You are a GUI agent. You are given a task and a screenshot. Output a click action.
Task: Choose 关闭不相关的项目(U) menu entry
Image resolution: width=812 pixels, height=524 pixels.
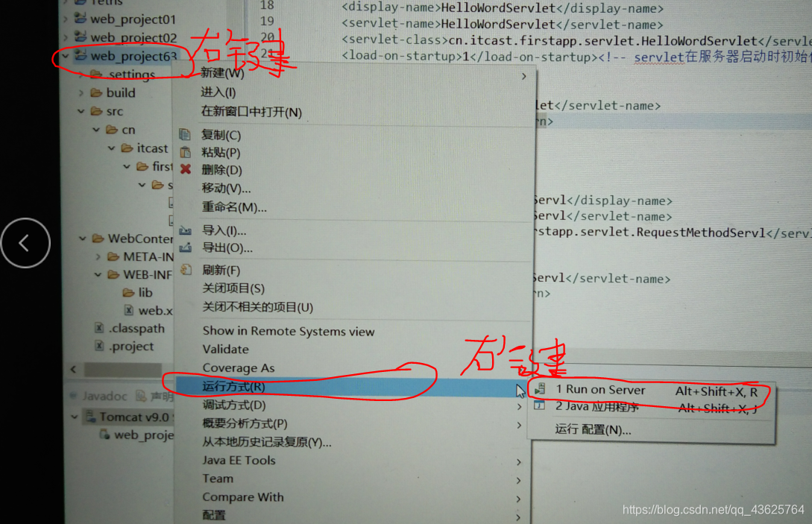click(355, 307)
